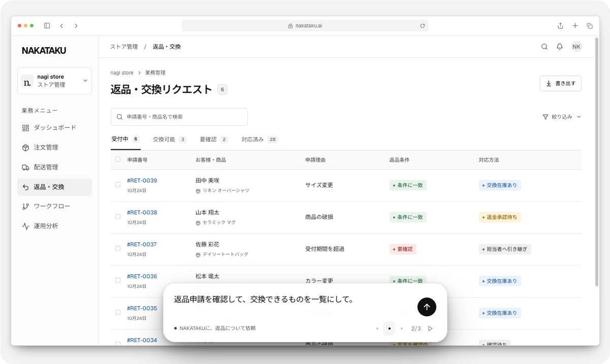
Task: Click the NAKATAKU logo
Action: pos(44,50)
